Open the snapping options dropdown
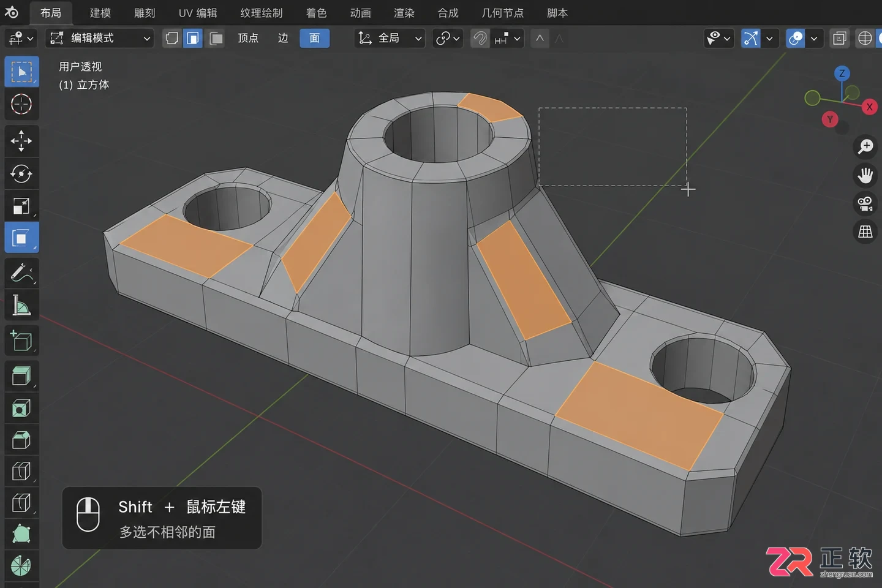The width and height of the screenshot is (882, 588). 508,39
